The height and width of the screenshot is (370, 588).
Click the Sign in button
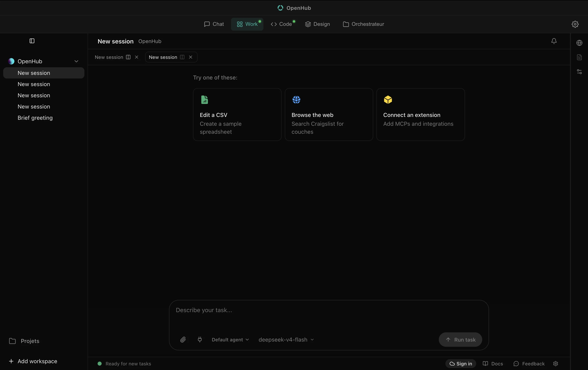(x=461, y=364)
